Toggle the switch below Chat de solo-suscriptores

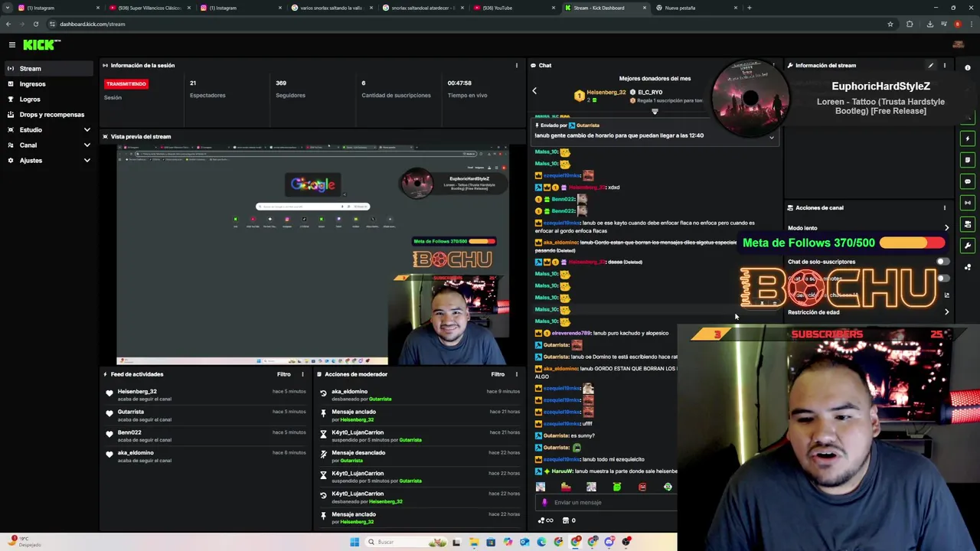click(x=942, y=279)
